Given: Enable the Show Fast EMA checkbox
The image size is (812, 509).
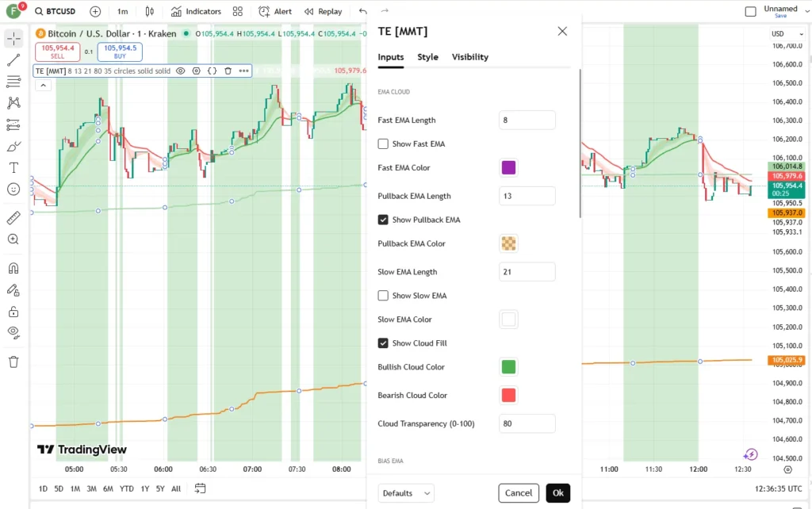Looking at the screenshot, I should (x=383, y=144).
